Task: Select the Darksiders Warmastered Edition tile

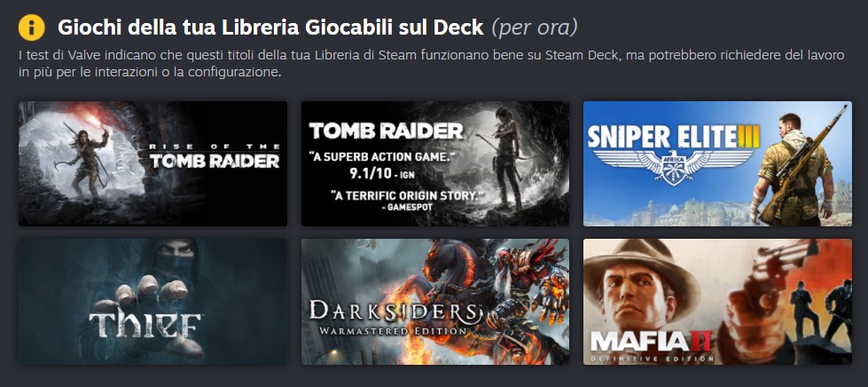Action: pyautogui.click(x=435, y=302)
